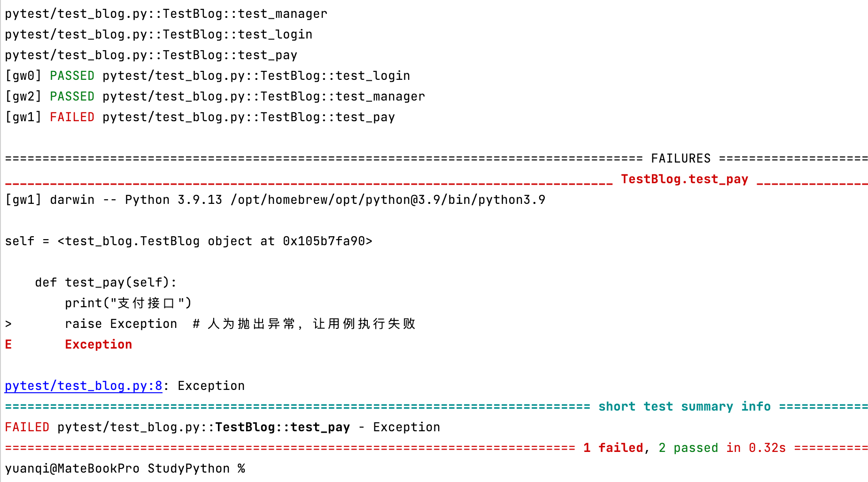Open the pytest/test_blog.py:8 file link

(x=83, y=386)
